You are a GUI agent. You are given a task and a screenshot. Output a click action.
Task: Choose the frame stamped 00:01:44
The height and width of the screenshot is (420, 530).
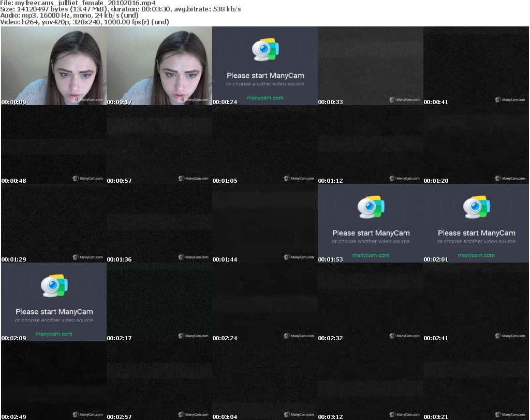[265, 223]
